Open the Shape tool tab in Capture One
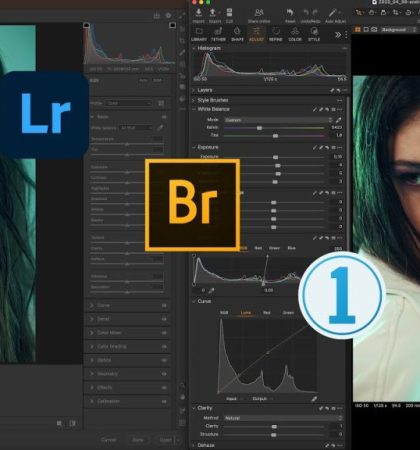This screenshot has height=450, width=420. click(x=237, y=34)
